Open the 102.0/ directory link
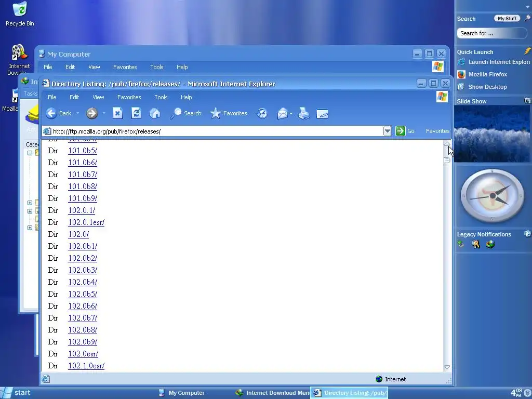The height and width of the screenshot is (399, 532). 78,234
